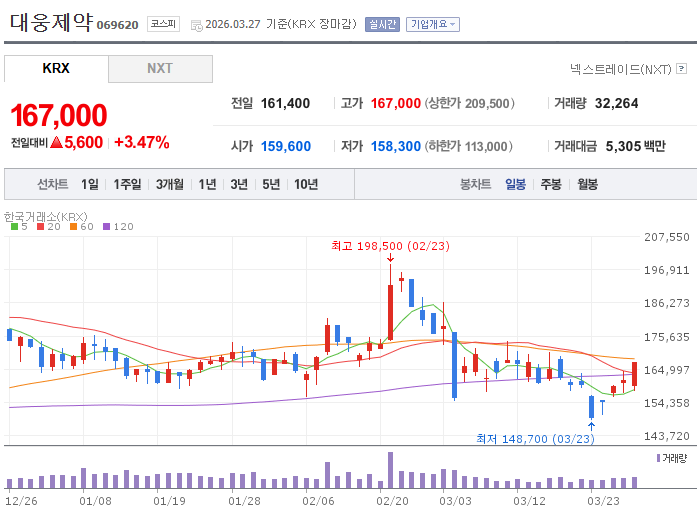697x512 pixels.
Task: Click the 전일 value 161,400
Action: tap(285, 104)
